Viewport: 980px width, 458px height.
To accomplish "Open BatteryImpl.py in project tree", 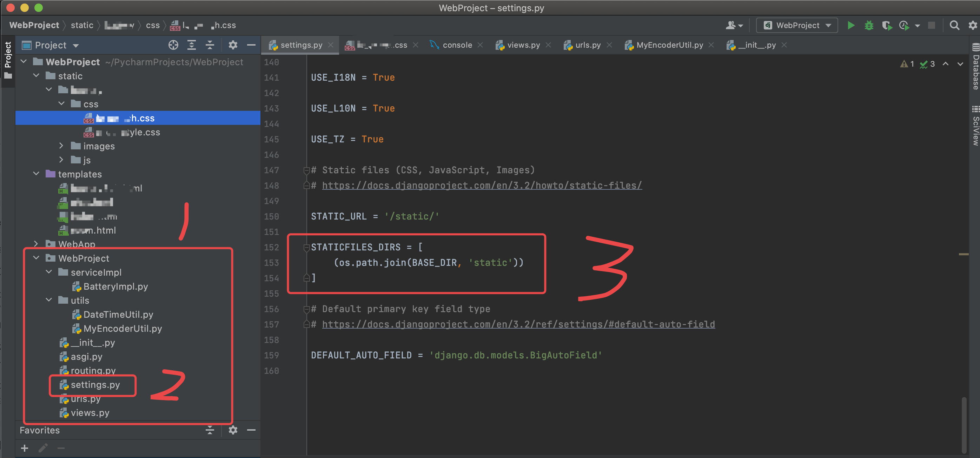I will (115, 287).
